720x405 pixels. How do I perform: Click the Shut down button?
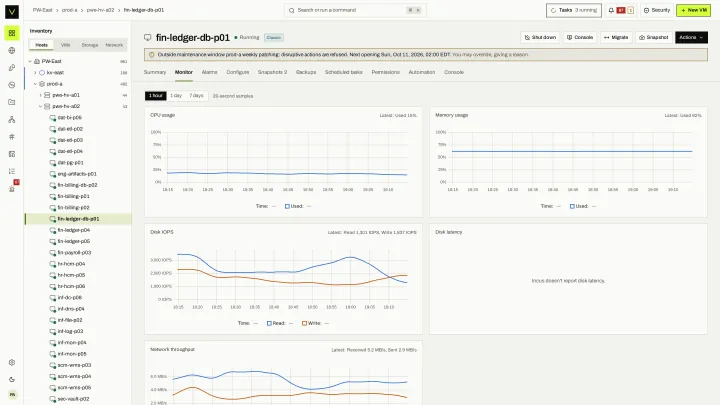[x=540, y=37]
